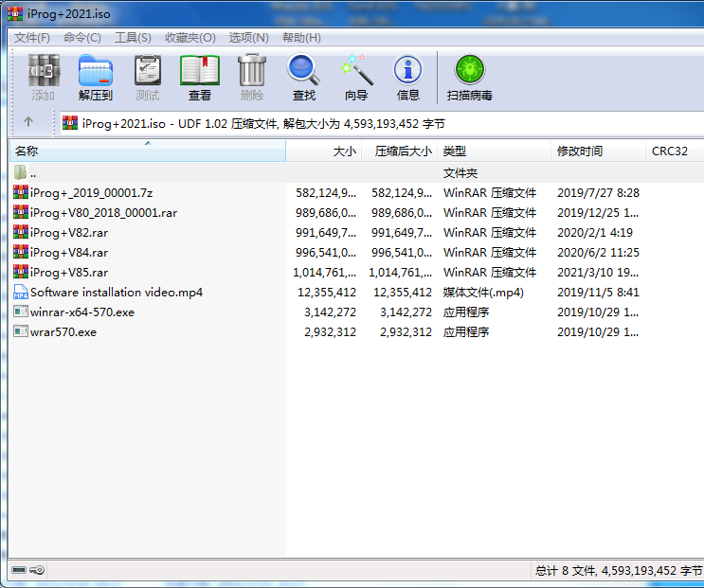The width and height of the screenshot is (704, 588).
Task: Click the drive icon in status bar
Action: [x=19, y=570]
